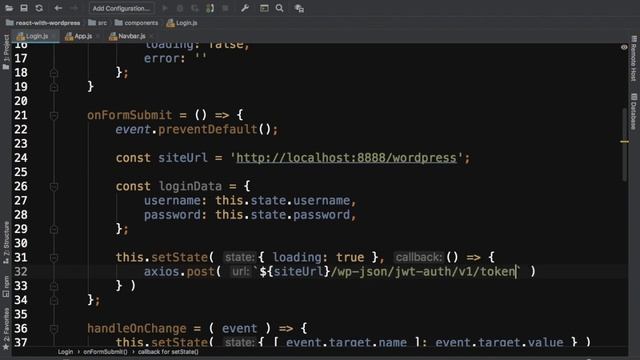The image size is (640, 360).
Task: Switch to the App.js editor tab
Action: (79, 36)
